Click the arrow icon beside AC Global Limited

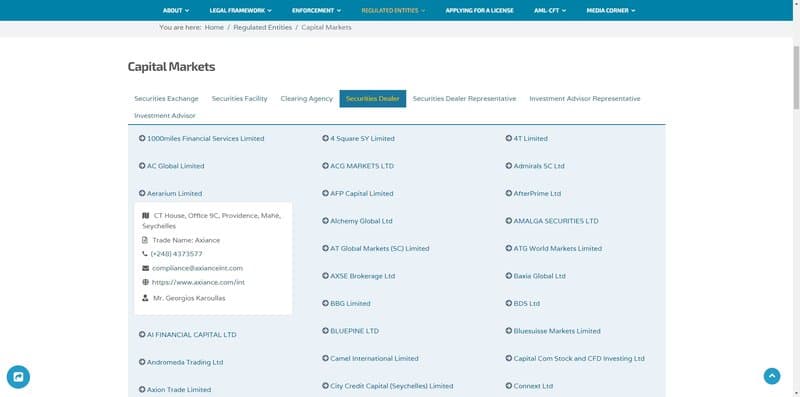142,166
